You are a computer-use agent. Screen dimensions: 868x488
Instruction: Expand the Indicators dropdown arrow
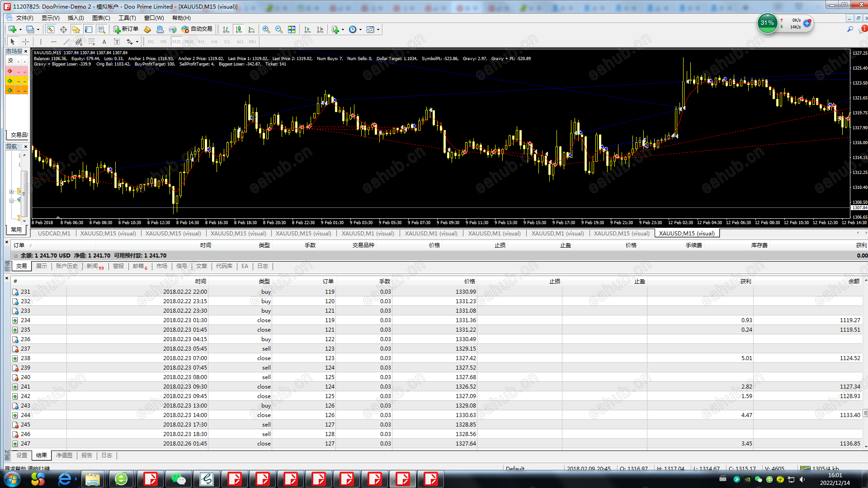[x=343, y=29]
